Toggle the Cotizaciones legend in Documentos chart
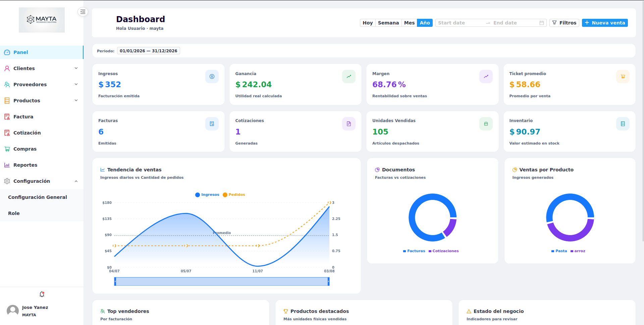Image resolution: width=644 pixels, height=325 pixels. [x=444, y=251]
